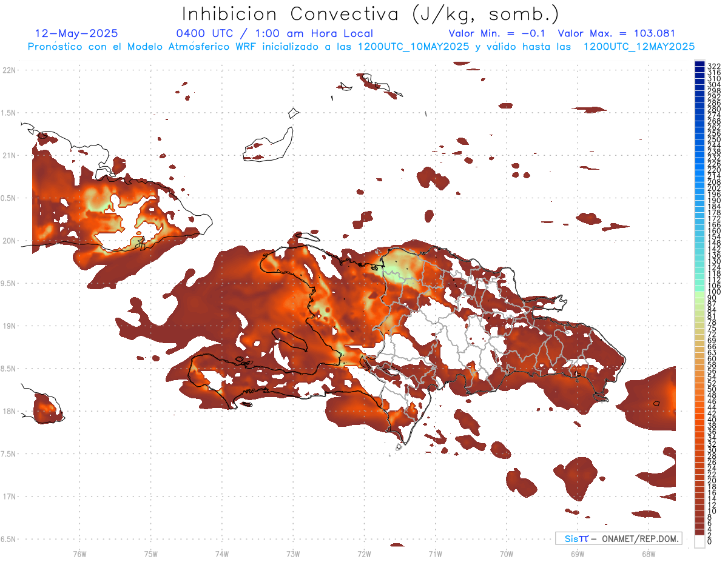Click the '7.5N' latitude label

pyautogui.click(x=8, y=453)
